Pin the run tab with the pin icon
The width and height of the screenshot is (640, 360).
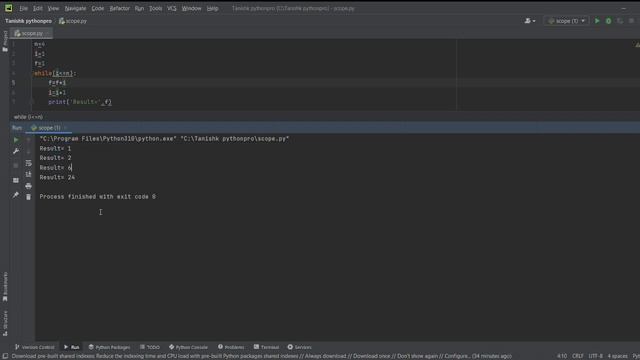pyautogui.click(x=16, y=195)
